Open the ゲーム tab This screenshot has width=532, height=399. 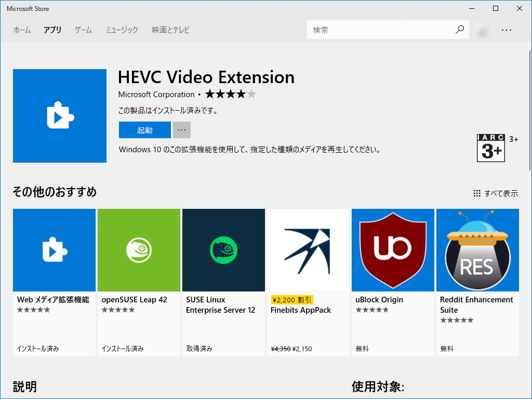[83, 30]
